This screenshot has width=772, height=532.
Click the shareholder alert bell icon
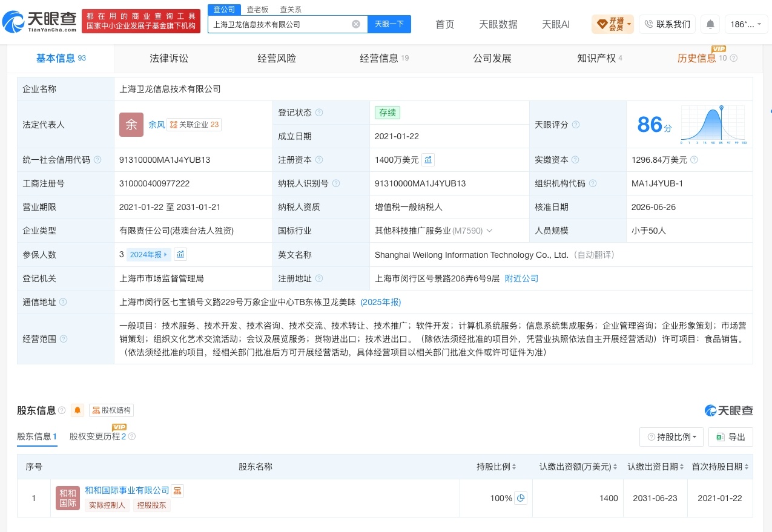tap(78, 410)
